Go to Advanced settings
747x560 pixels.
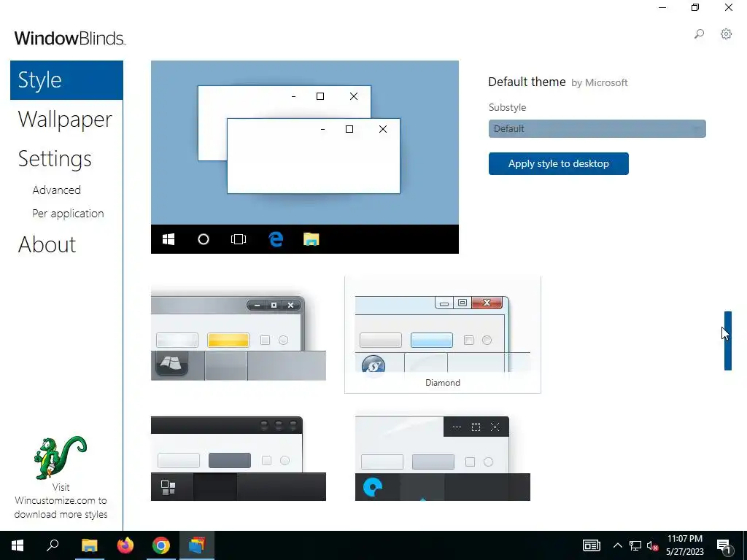point(57,190)
